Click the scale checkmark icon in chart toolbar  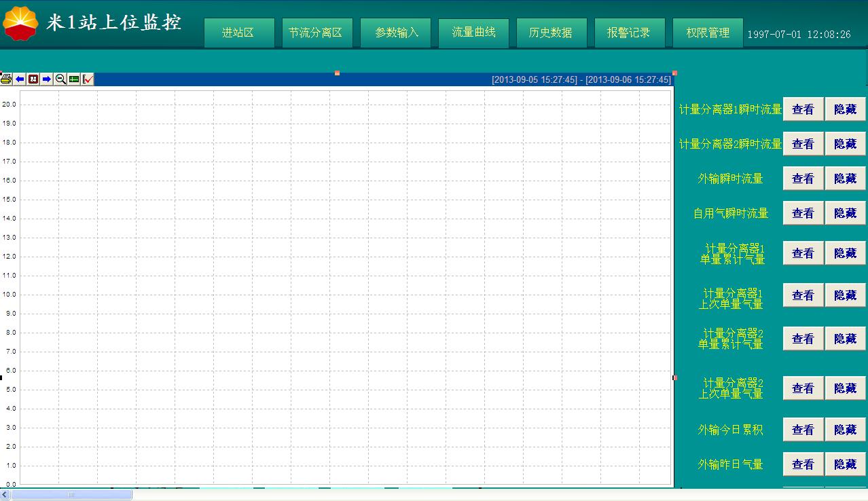88,79
